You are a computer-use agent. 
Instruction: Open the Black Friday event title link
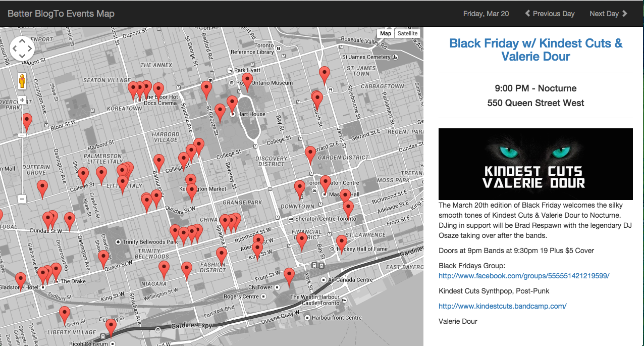(x=535, y=50)
